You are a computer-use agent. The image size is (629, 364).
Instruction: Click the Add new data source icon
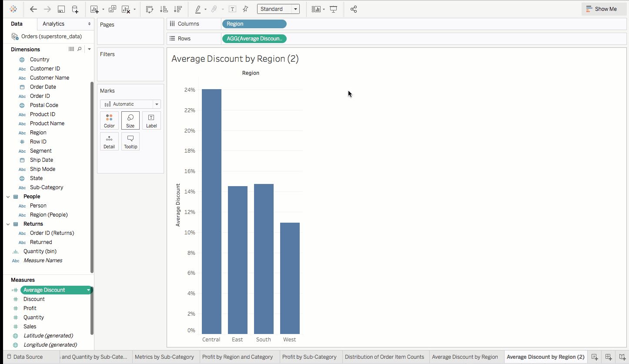(x=75, y=9)
